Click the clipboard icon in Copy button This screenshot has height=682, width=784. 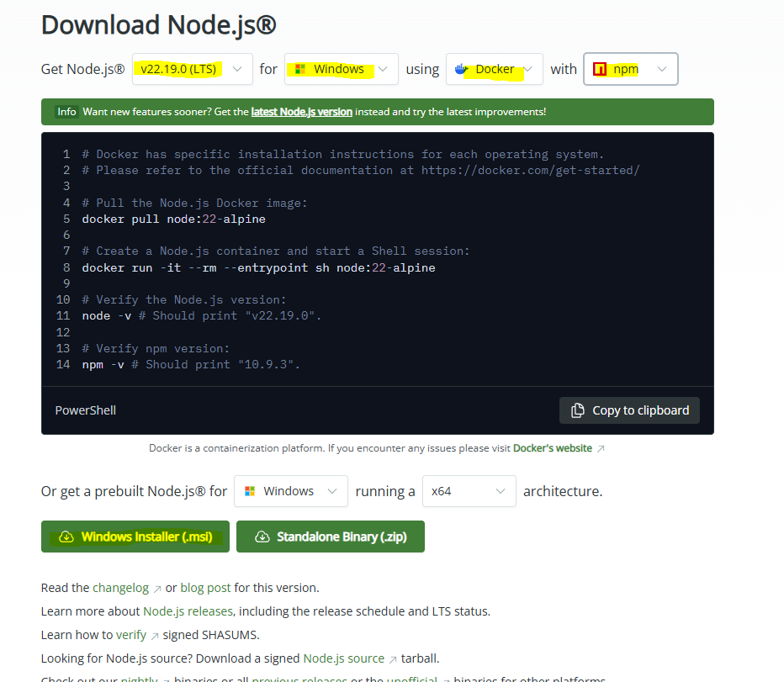578,410
